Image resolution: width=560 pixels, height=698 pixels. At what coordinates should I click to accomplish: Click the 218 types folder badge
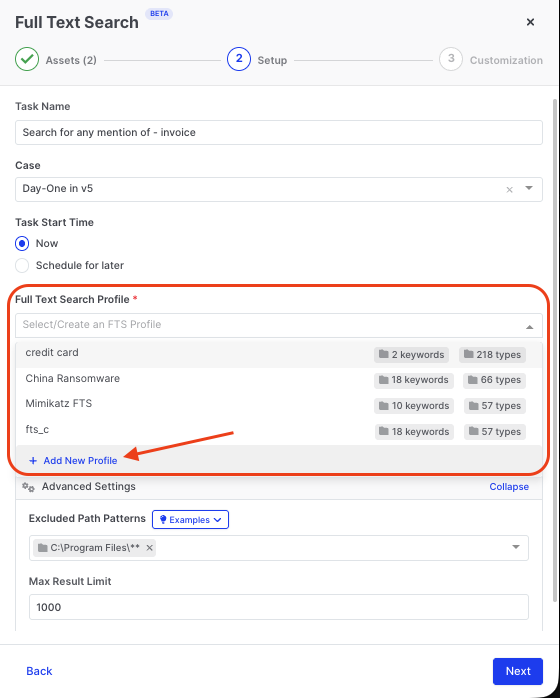(492, 355)
